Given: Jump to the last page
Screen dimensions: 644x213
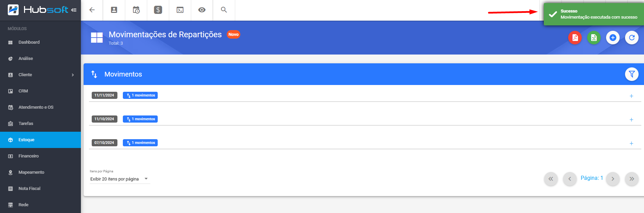Looking at the screenshot, I should tap(632, 179).
